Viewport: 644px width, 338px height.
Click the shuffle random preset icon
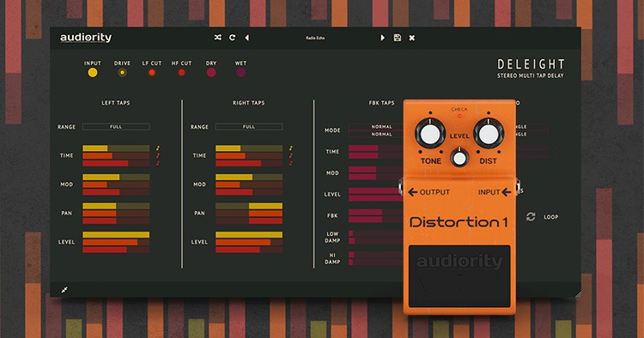[218, 38]
